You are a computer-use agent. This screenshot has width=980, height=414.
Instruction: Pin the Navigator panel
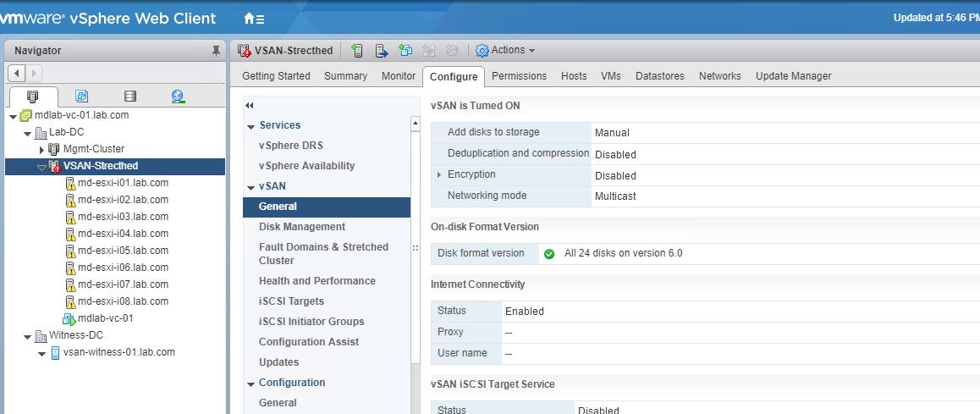[x=217, y=51]
